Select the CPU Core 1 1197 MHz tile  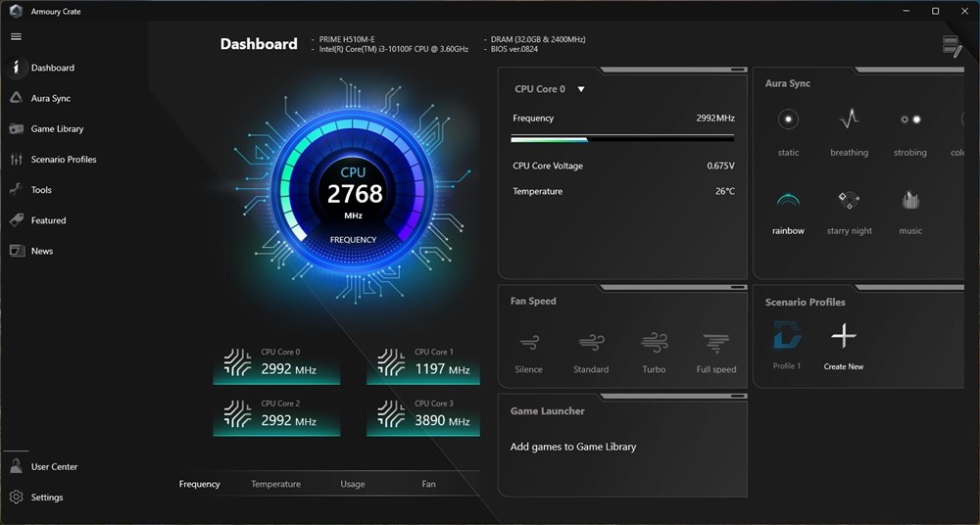click(x=423, y=364)
